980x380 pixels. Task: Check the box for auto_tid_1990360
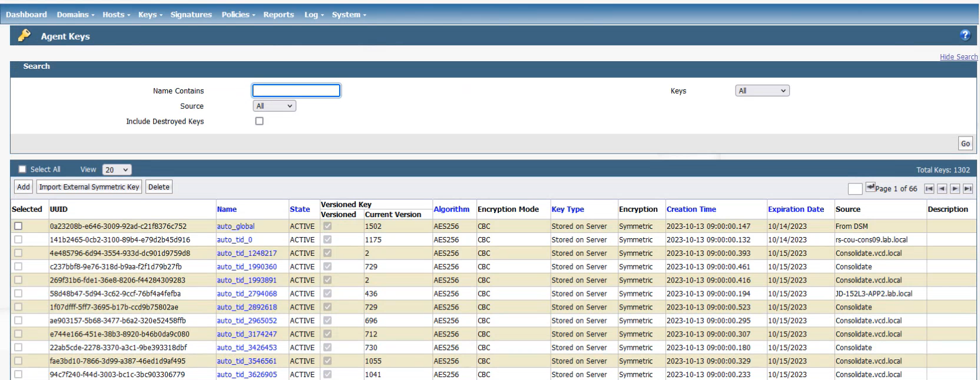(18, 266)
